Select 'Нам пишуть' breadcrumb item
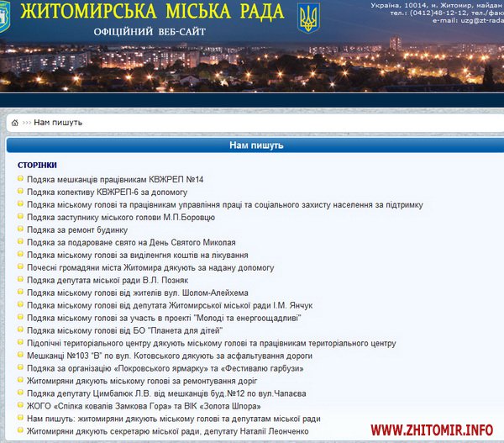Screen dimensions: 504x443 point(58,123)
